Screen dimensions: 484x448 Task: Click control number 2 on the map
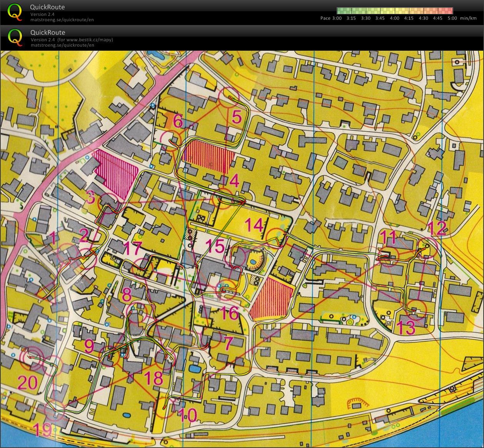[x=83, y=235]
